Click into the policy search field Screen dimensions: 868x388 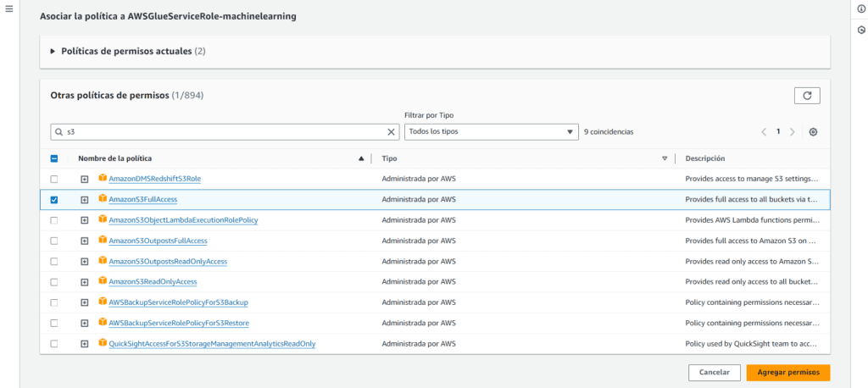coord(220,132)
